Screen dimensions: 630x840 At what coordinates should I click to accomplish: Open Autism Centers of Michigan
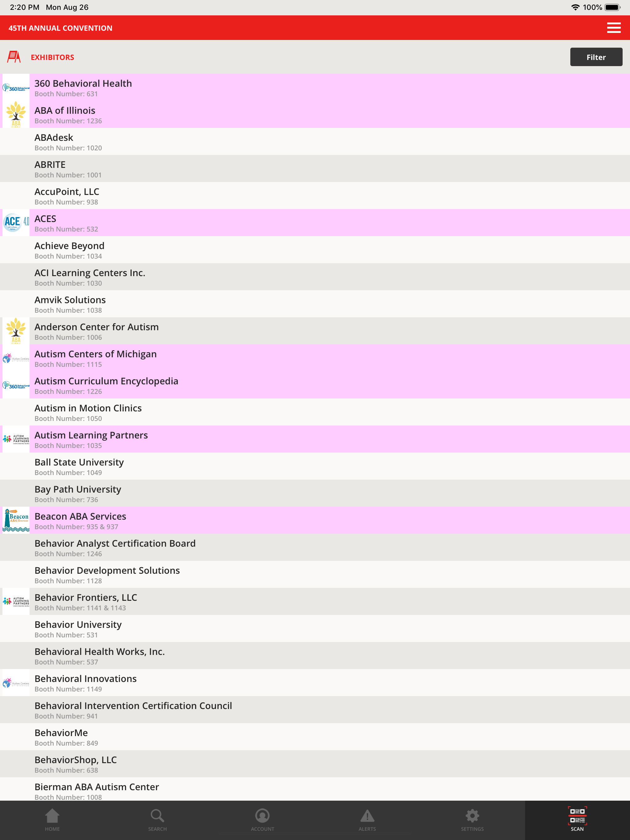315,358
